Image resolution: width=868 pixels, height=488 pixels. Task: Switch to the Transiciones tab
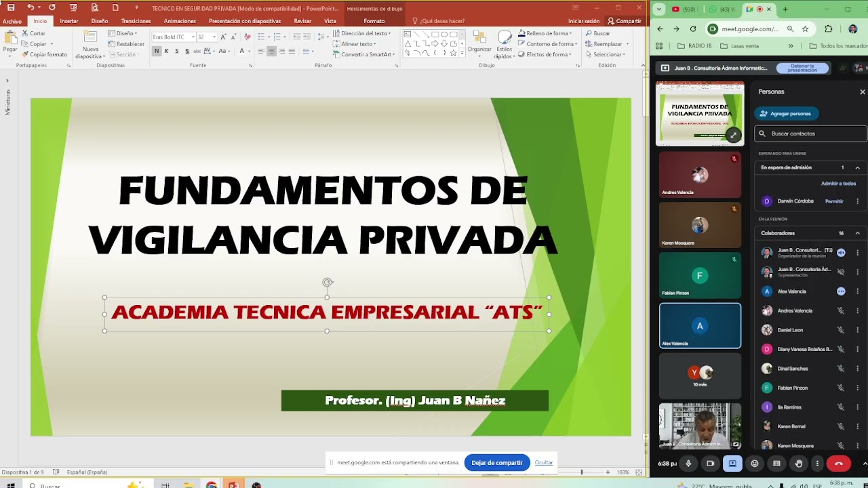(136, 21)
